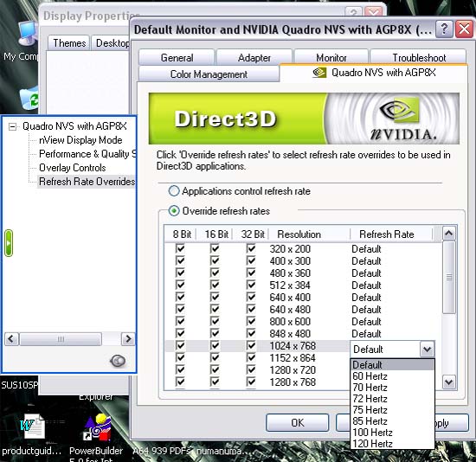The width and height of the screenshot is (476, 462).
Task: Choose 70 Hertz from the dropdown list
Action: (392, 388)
